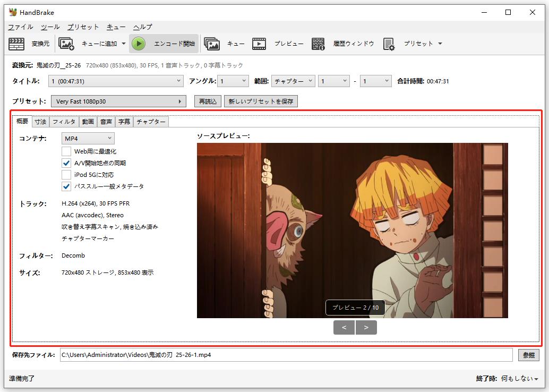Click the AAC (avcodec), Stereo text

click(x=92, y=215)
